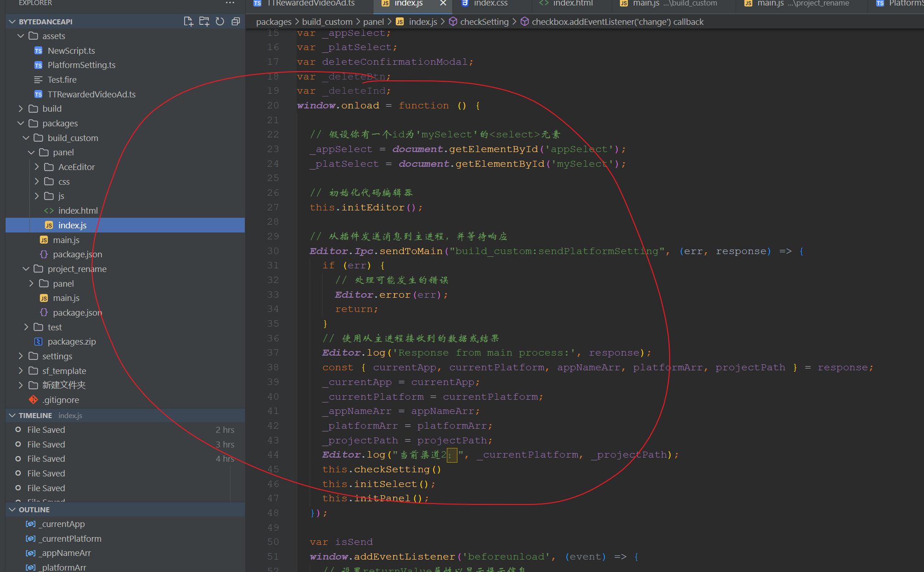This screenshot has height=572, width=924.
Task: Select first File Saved timeline entry
Action: click(46, 430)
